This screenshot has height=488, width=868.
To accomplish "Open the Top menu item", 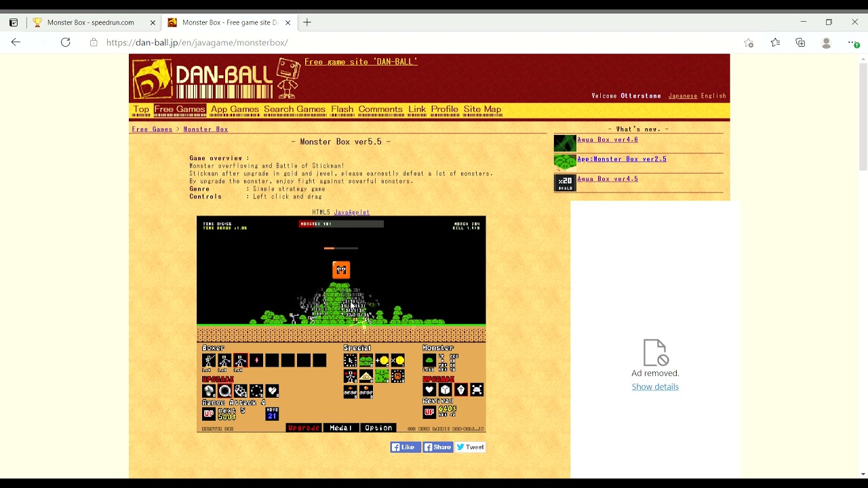I will pyautogui.click(x=141, y=109).
